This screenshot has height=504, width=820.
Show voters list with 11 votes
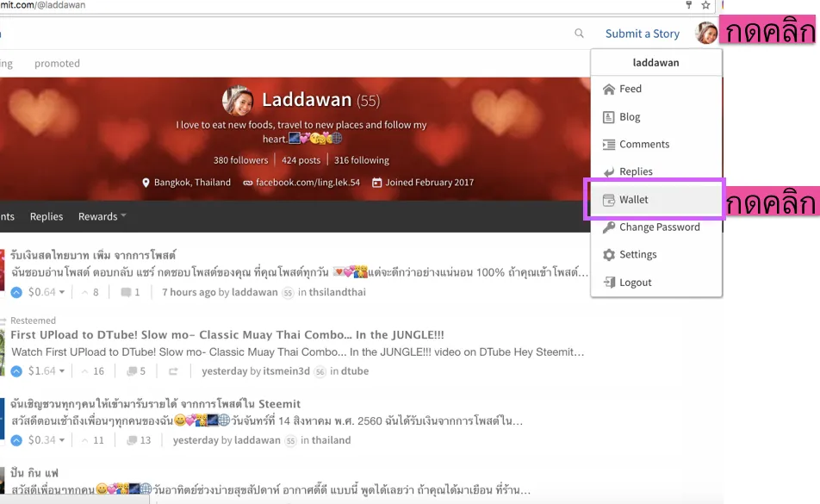(92, 440)
